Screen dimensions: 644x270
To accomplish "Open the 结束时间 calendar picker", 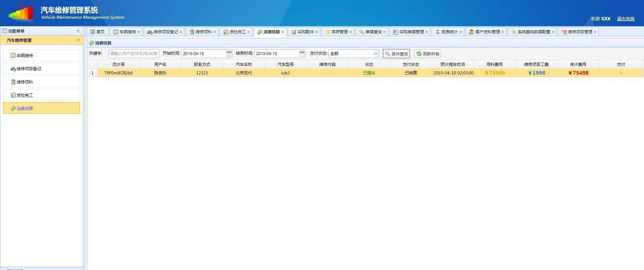I will [302, 54].
